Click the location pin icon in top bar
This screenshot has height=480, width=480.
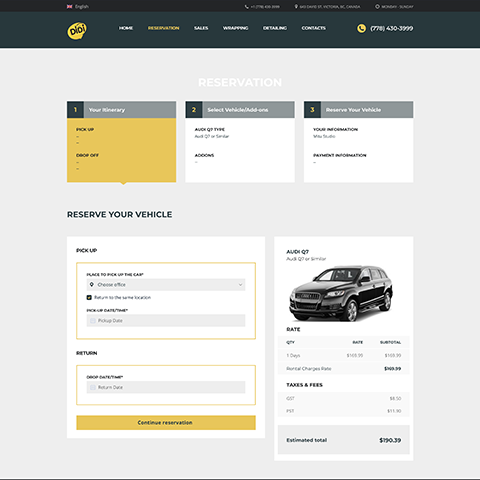click(296, 7)
